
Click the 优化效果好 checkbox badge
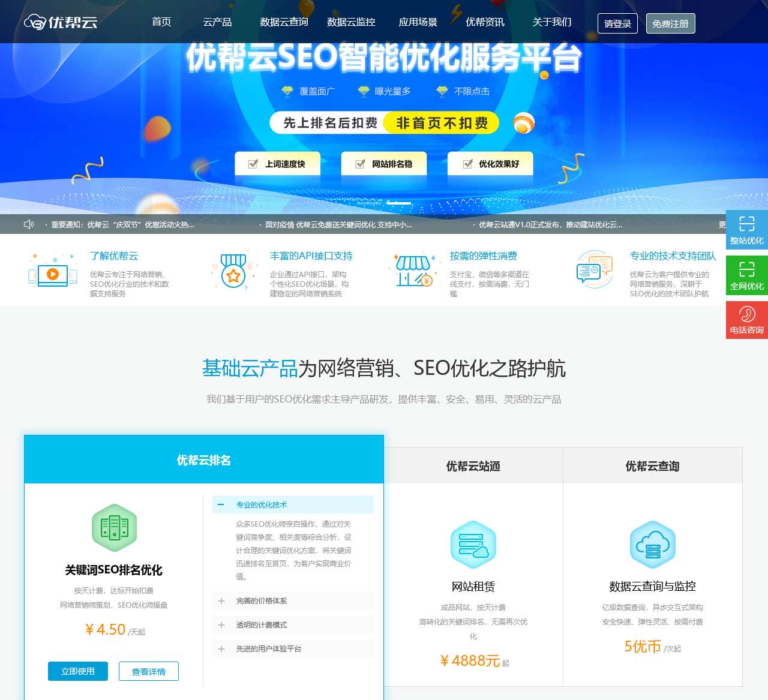pos(490,164)
